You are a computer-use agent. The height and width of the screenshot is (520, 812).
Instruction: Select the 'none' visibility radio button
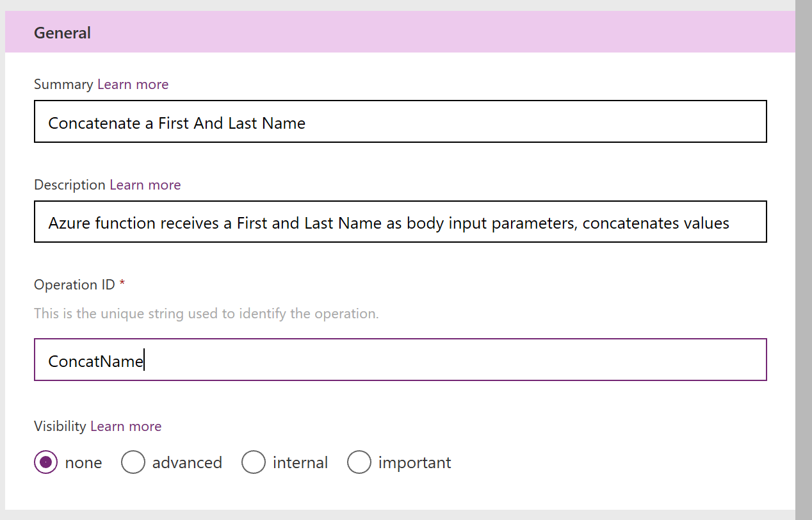(45, 462)
